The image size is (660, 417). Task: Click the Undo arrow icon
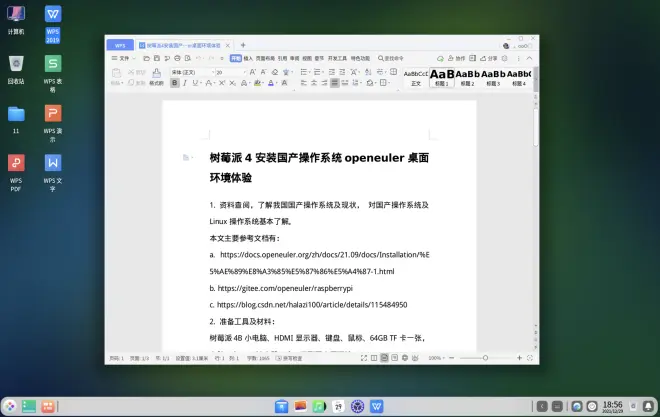tap(198, 58)
